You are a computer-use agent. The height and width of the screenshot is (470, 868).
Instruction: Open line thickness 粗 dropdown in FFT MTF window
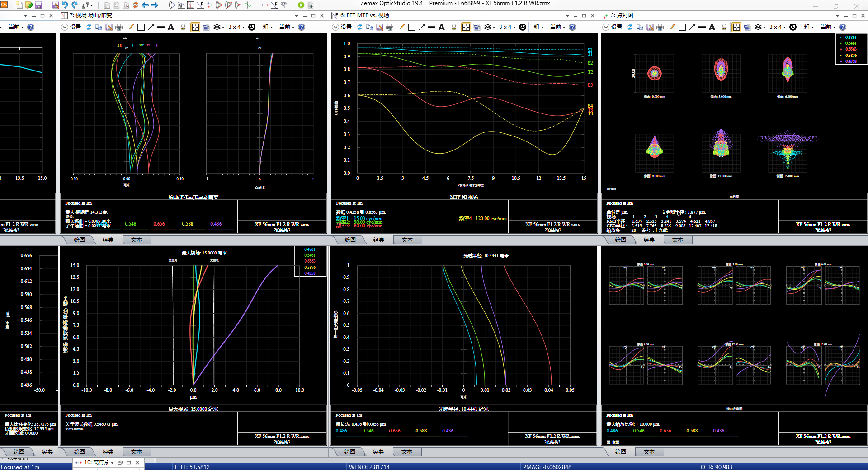(x=538, y=27)
